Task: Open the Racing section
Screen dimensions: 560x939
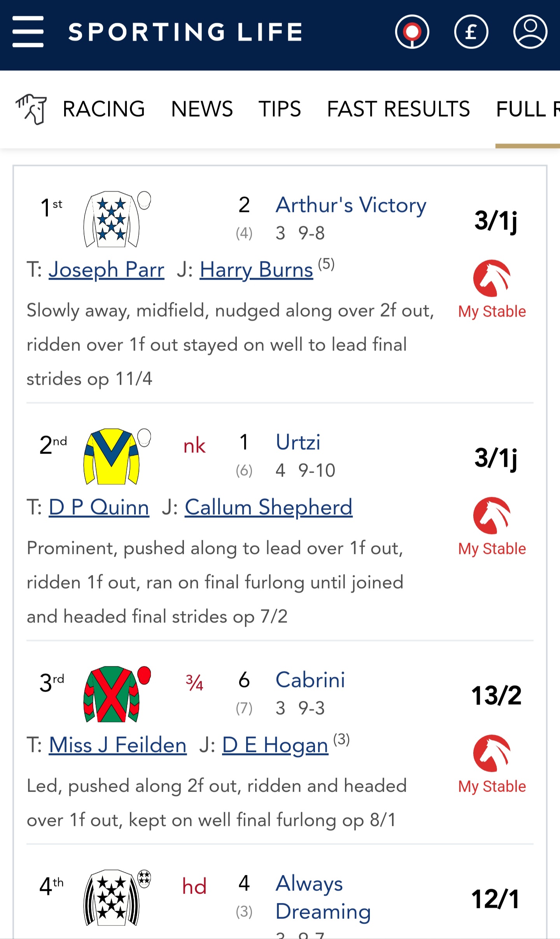Action: click(x=103, y=109)
